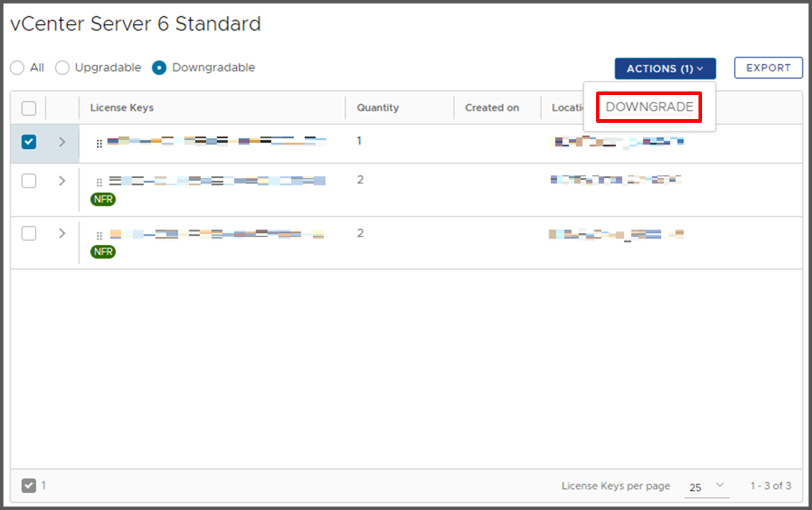The height and width of the screenshot is (510, 812).
Task: Click NFR badge on second license row
Action: [x=103, y=199]
